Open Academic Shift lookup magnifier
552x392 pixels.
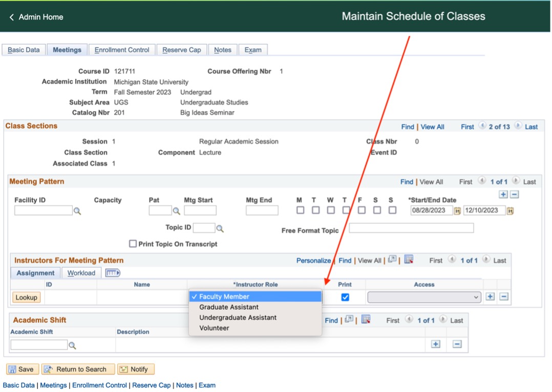[x=72, y=345]
